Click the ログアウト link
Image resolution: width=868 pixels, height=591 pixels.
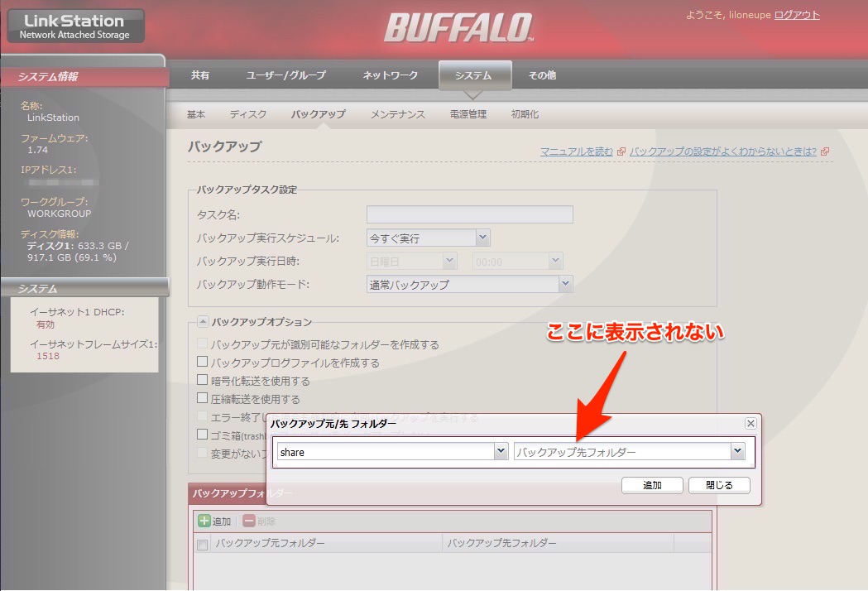[797, 15]
